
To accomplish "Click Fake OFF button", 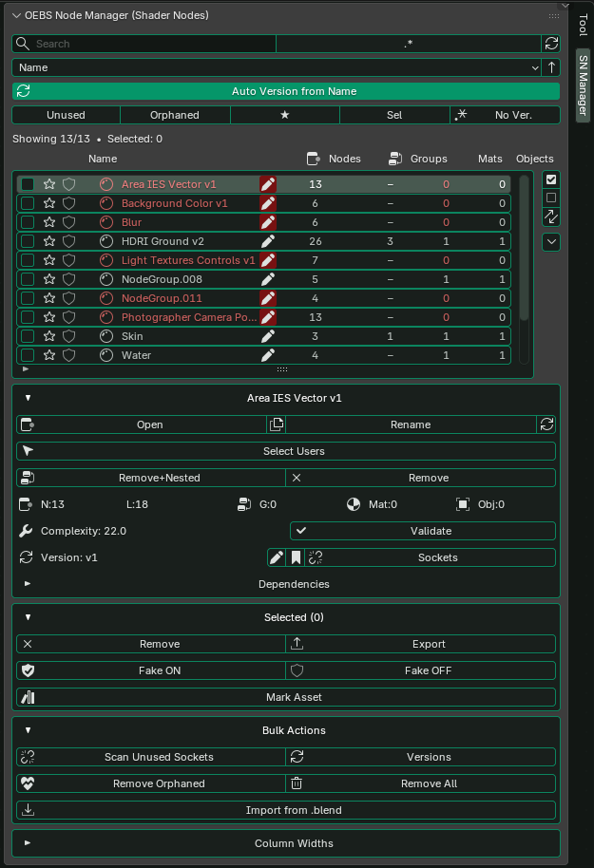I will 421,670.
